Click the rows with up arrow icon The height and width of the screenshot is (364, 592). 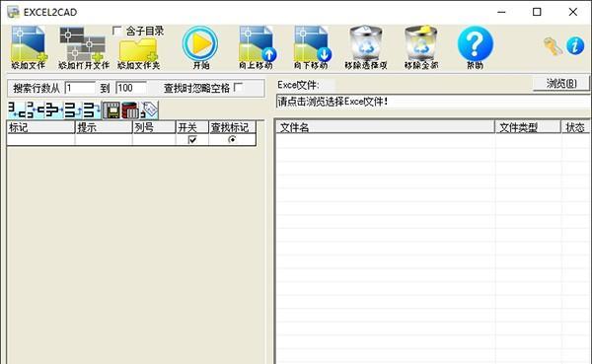tap(73, 110)
